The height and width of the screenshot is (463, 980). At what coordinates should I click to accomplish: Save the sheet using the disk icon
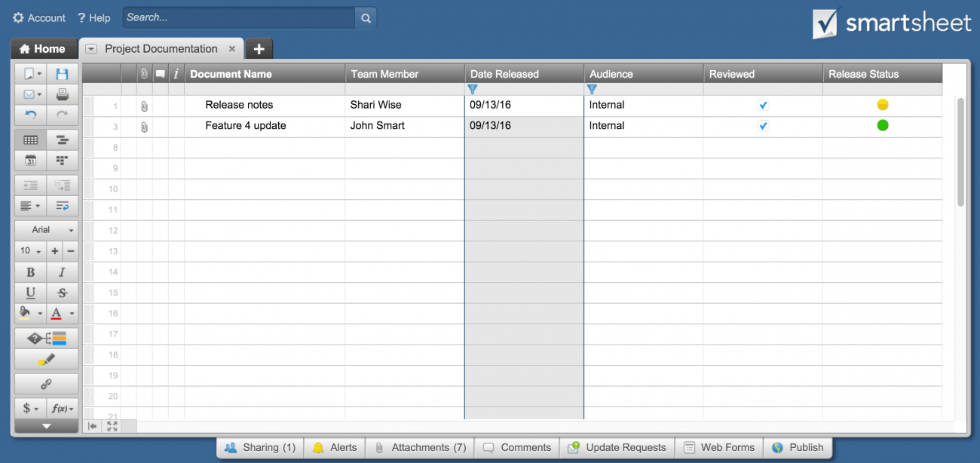click(63, 73)
